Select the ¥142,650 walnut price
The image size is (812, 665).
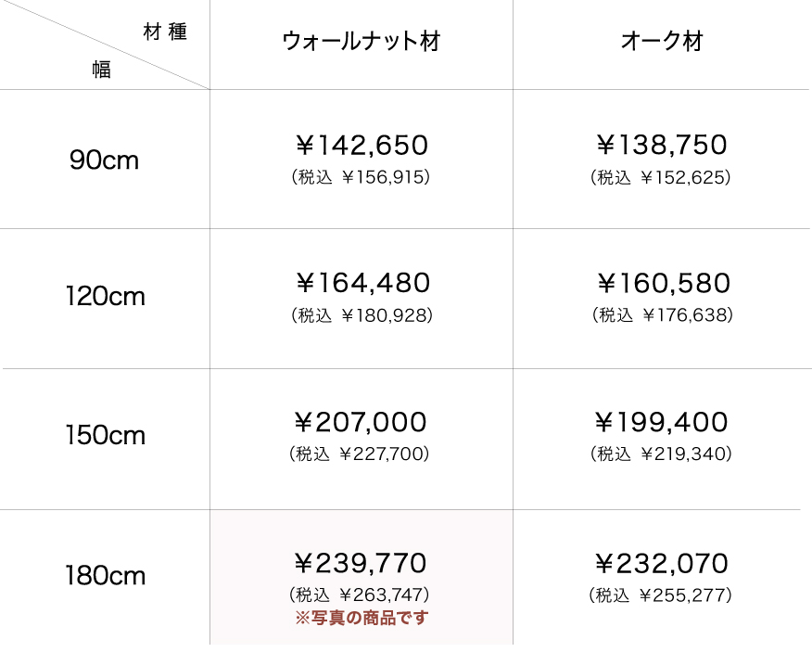tap(362, 145)
